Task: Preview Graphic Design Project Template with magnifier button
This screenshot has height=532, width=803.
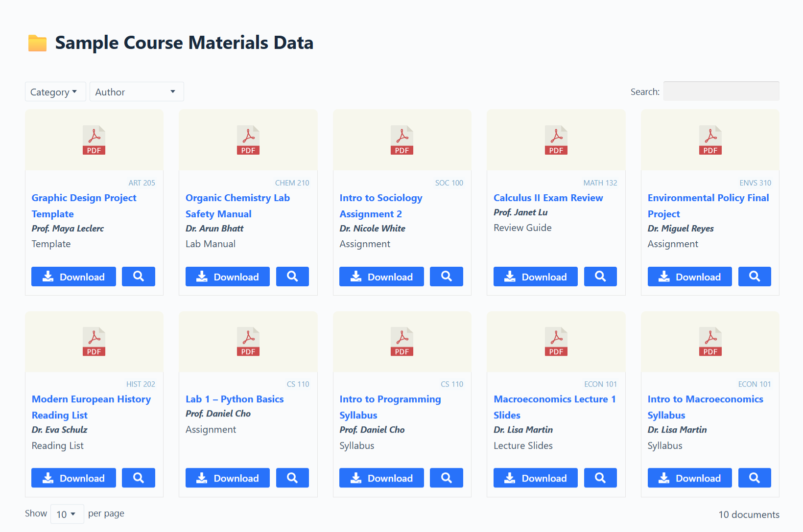Action: point(139,277)
